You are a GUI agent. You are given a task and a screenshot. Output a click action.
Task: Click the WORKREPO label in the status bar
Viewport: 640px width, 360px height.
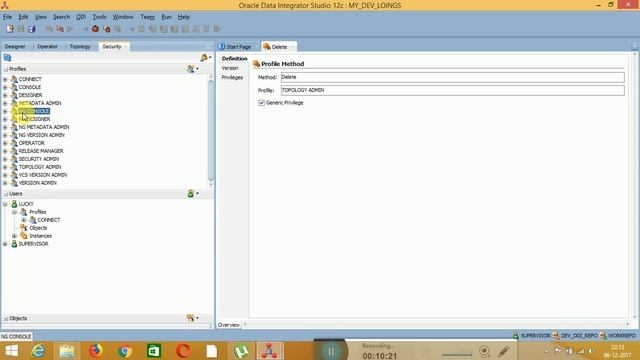tap(622, 336)
